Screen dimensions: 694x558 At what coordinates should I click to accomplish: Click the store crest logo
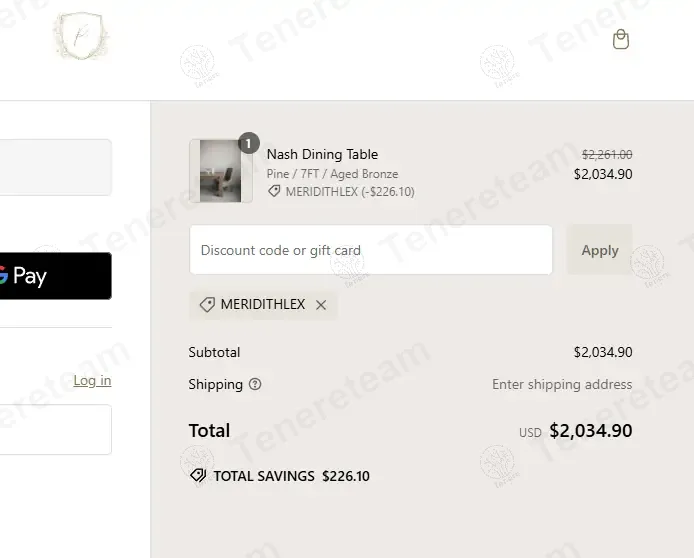tap(79, 37)
